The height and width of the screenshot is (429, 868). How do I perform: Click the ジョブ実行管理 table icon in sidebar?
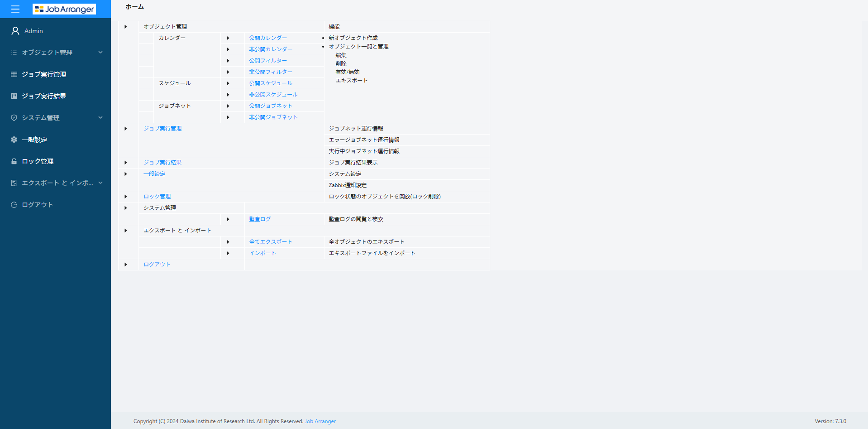coord(14,74)
